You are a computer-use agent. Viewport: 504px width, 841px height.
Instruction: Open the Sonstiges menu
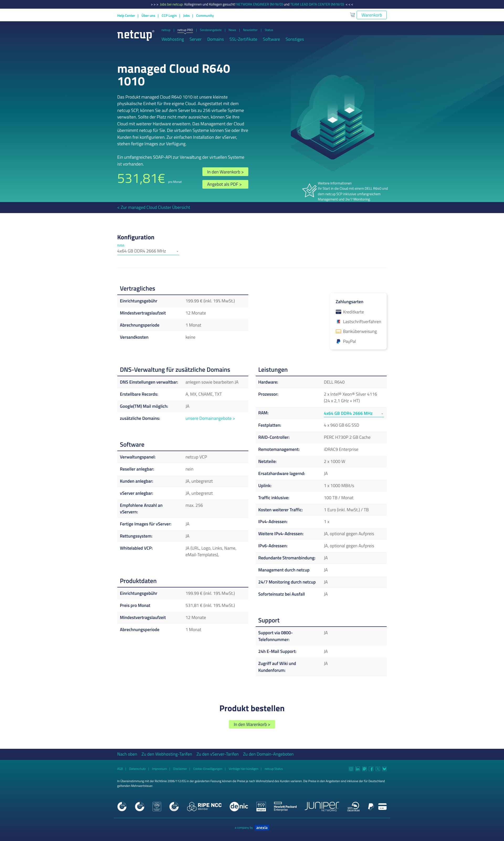[295, 39]
